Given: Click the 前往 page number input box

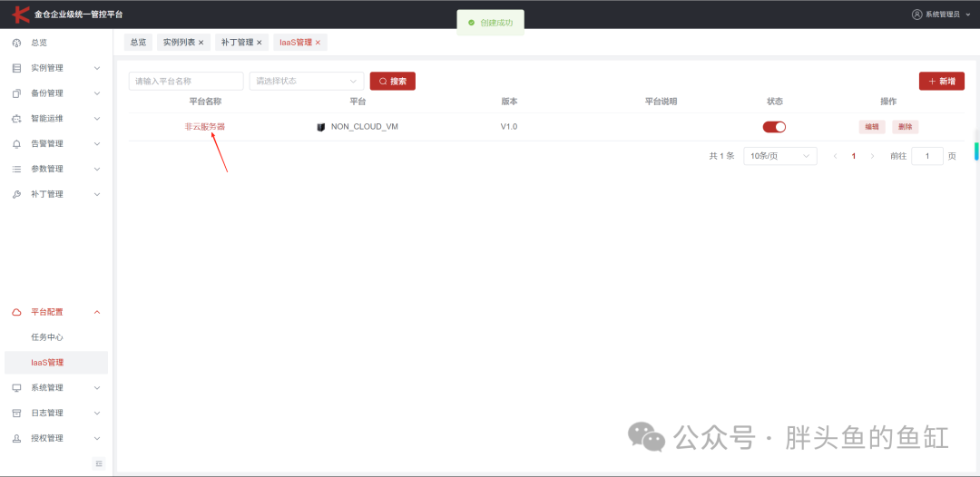Looking at the screenshot, I should tap(927, 156).
